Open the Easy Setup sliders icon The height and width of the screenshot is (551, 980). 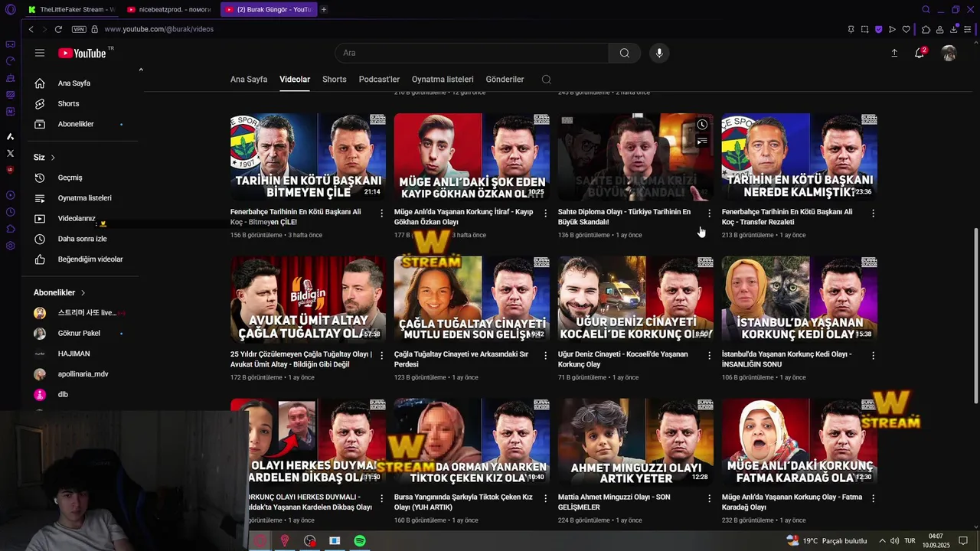(968, 29)
